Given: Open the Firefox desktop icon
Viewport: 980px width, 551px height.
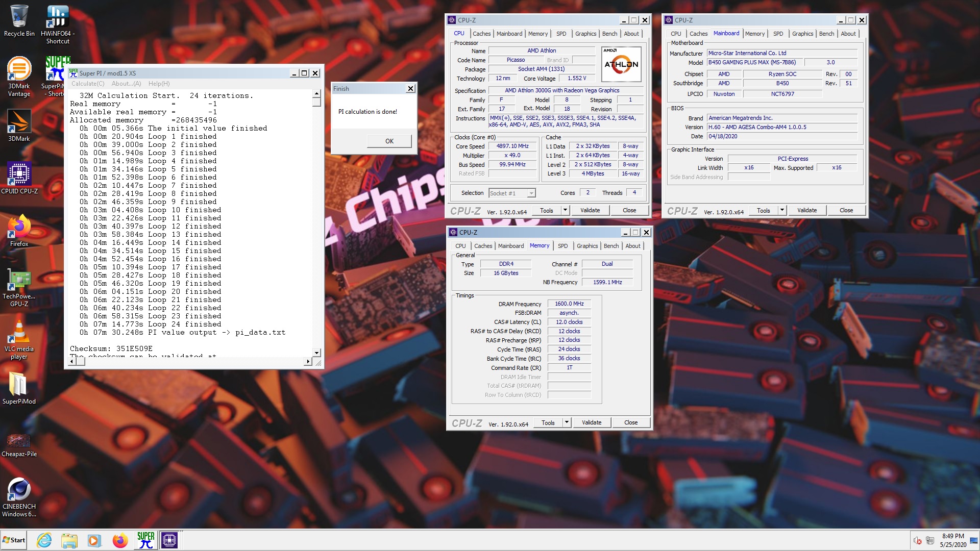Looking at the screenshot, I should tap(19, 231).
